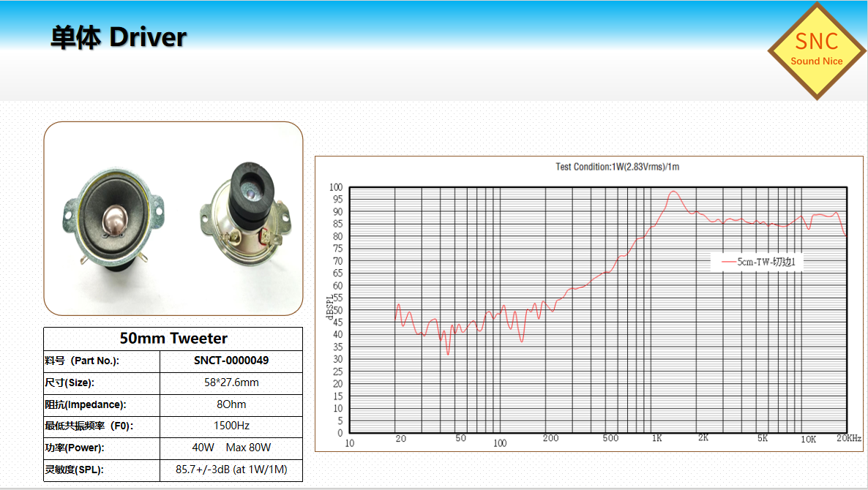Screen dimensions: 868x490
Task: Click the Test Condition chart title
Action: tap(617, 167)
